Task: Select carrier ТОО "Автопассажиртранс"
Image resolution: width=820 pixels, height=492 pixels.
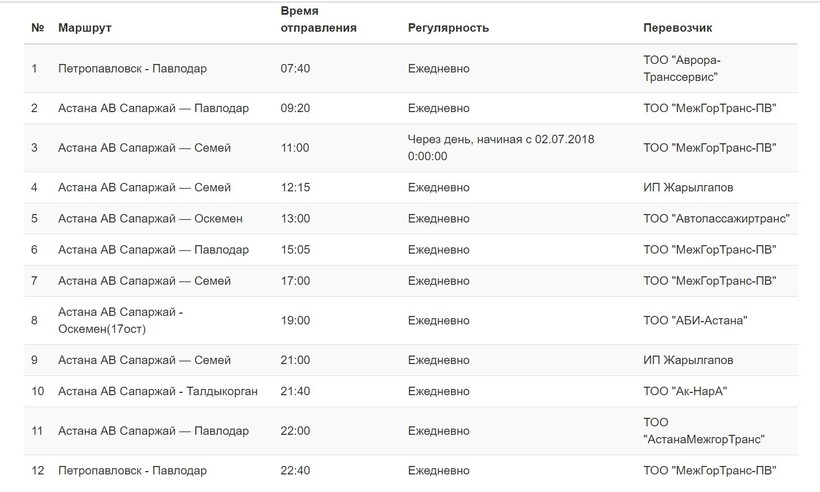Action: 717,218
